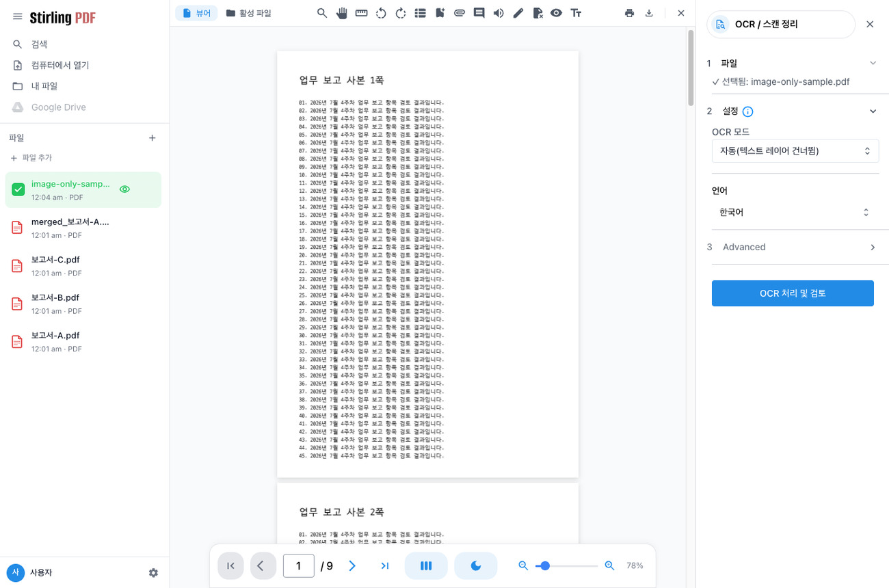Viewport: 889px width, 588px height.
Task: Open the comments tool
Action: coord(479,13)
